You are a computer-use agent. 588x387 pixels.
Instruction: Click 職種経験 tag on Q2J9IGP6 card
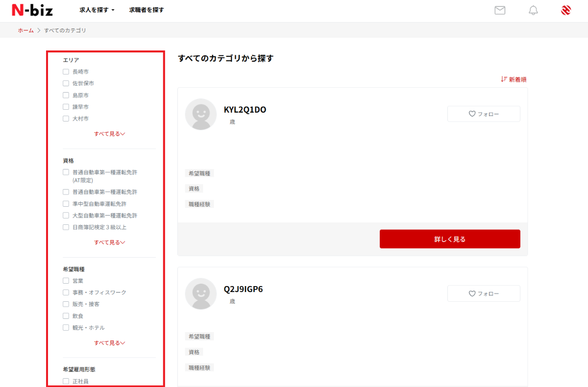(199, 367)
